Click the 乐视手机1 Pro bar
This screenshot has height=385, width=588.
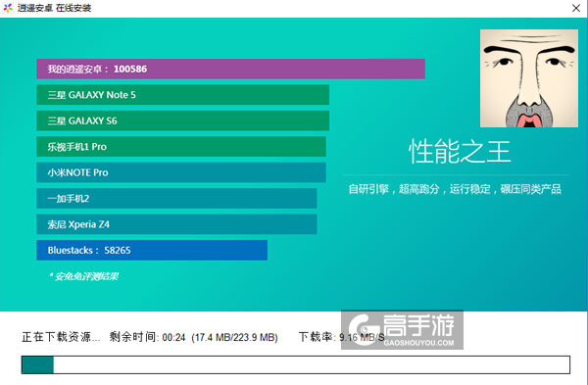(181, 147)
